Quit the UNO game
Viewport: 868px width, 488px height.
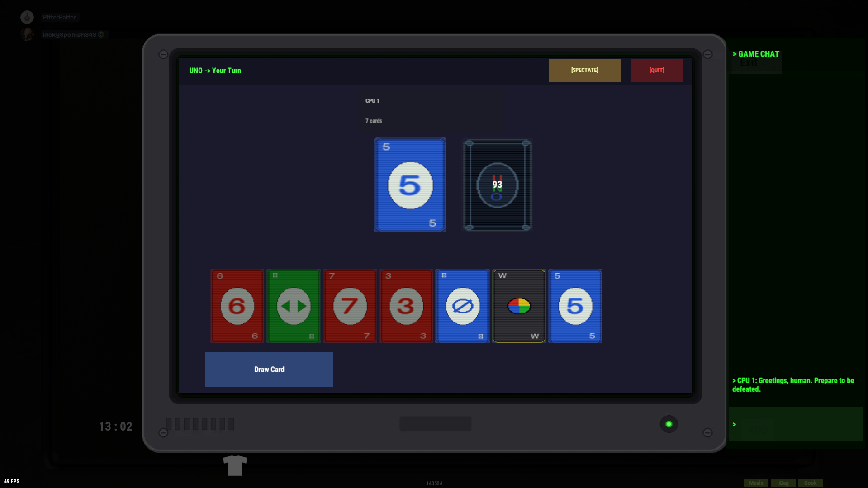click(656, 70)
